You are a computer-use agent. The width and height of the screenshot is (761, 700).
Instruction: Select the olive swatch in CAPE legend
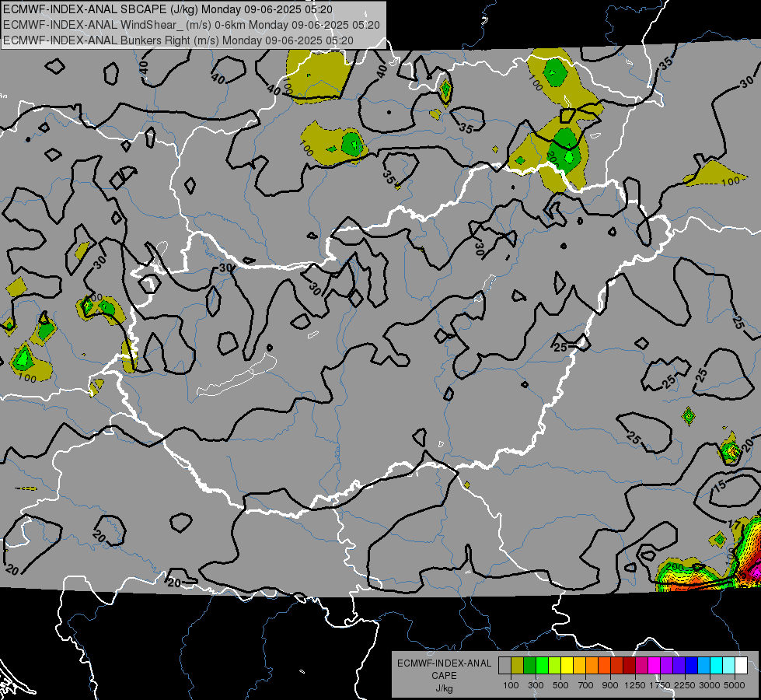(x=518, y=666)
